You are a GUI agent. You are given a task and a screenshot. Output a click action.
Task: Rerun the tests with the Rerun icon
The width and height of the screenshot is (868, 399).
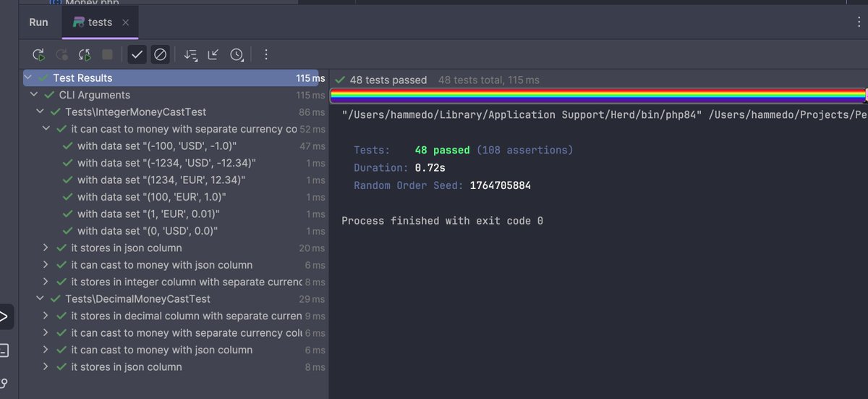coord(39,54)
